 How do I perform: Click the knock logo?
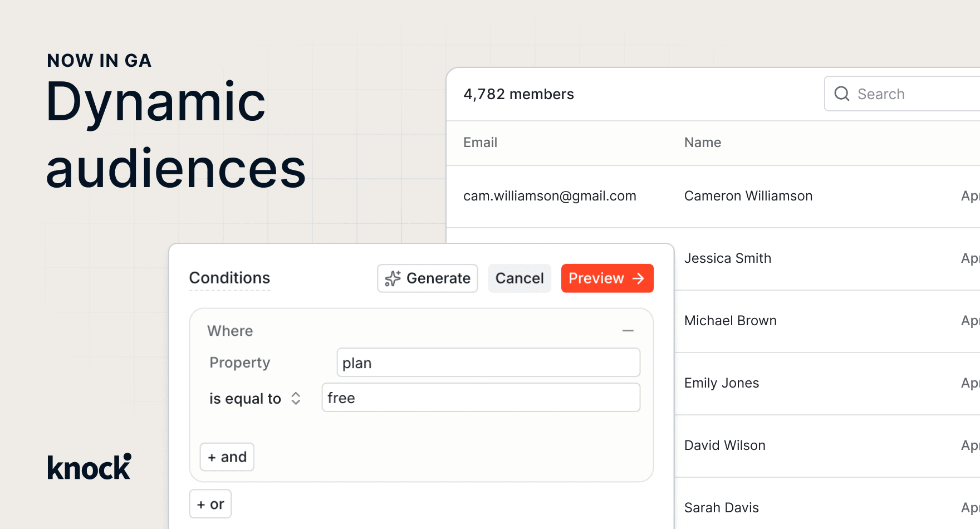point(90,467)
